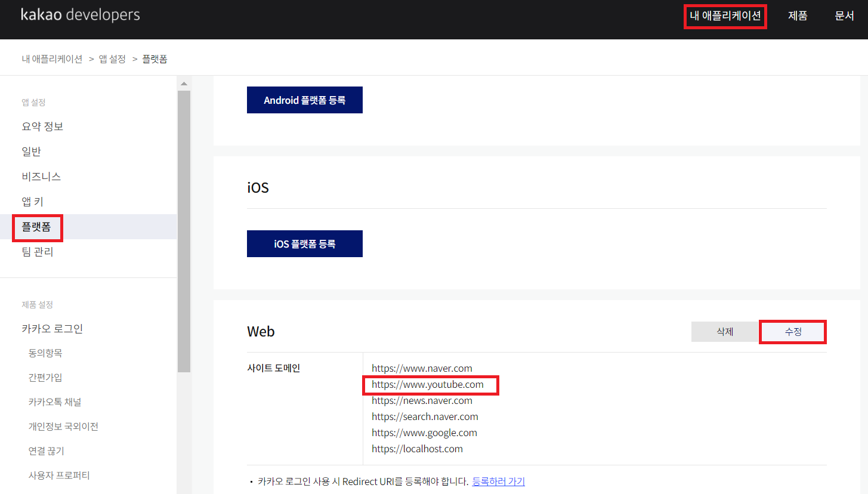The image size is (868, 494).
Task: Click the 제품 설정 sidebar header
Action: (x=37, y=305)
